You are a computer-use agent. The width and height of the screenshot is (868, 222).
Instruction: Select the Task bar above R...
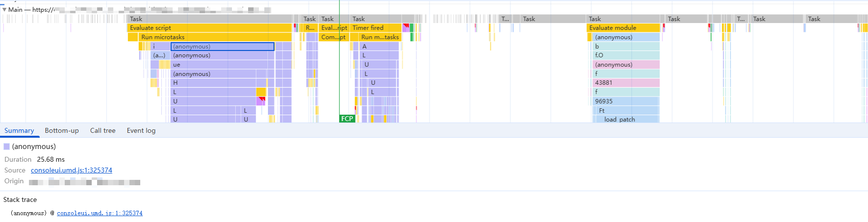coord(310,19)
